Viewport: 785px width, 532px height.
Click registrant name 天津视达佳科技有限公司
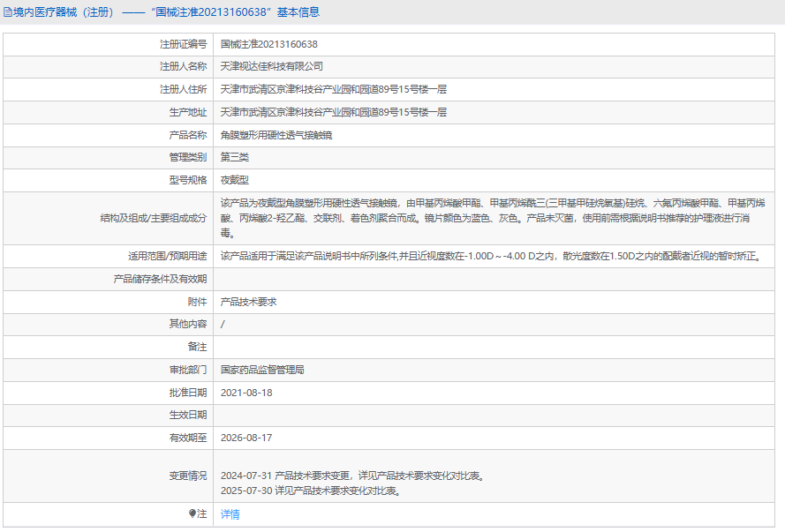click(272, 66)
